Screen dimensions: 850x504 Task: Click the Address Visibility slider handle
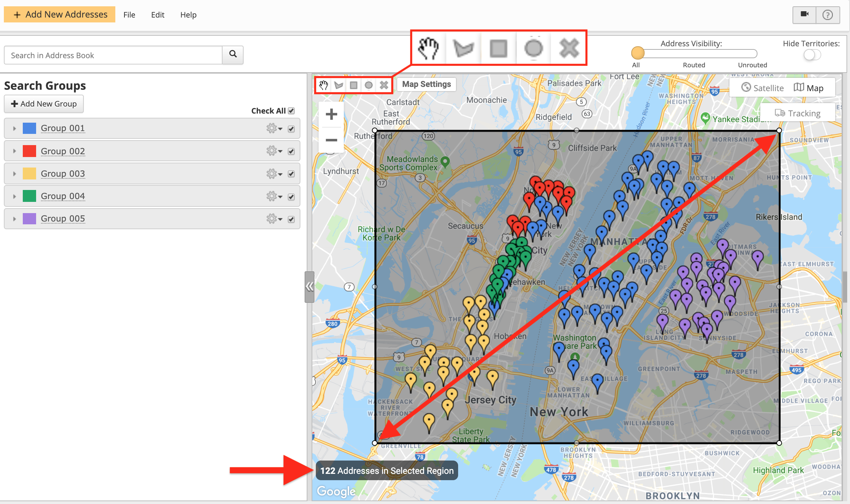(x=638, y=53)
